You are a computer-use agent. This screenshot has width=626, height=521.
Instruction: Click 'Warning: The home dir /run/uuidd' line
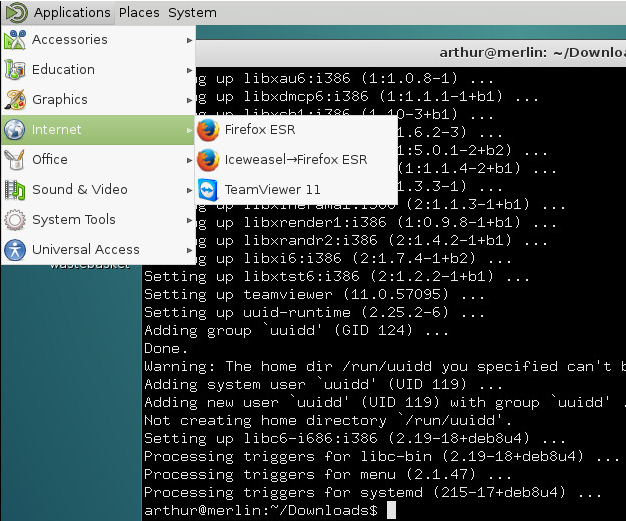coord(385,366)
